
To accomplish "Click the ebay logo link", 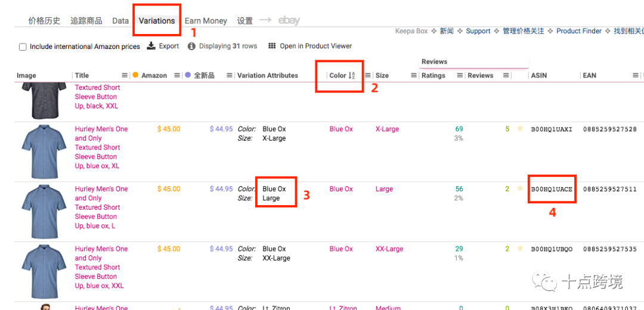I will [x=289, y=20].
